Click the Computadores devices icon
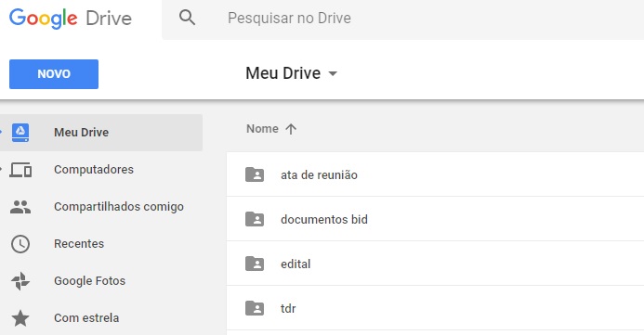Screen dimensions: 644x335 20,170
